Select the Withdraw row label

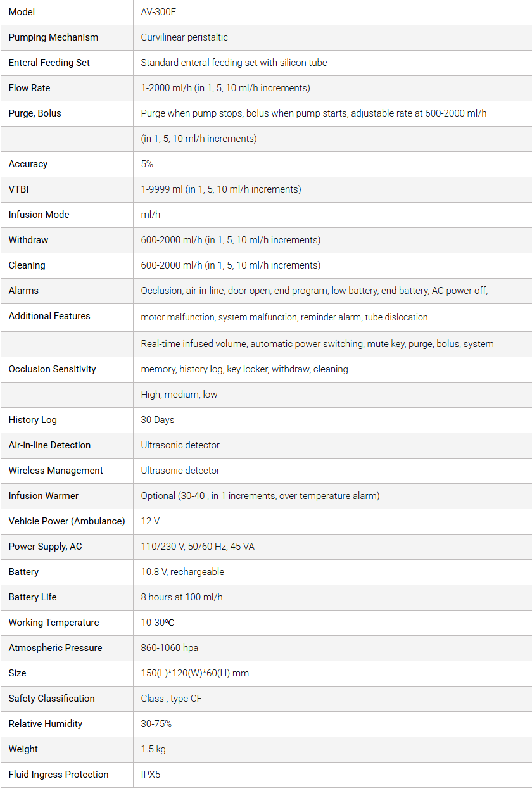click(x=28, y=240)
